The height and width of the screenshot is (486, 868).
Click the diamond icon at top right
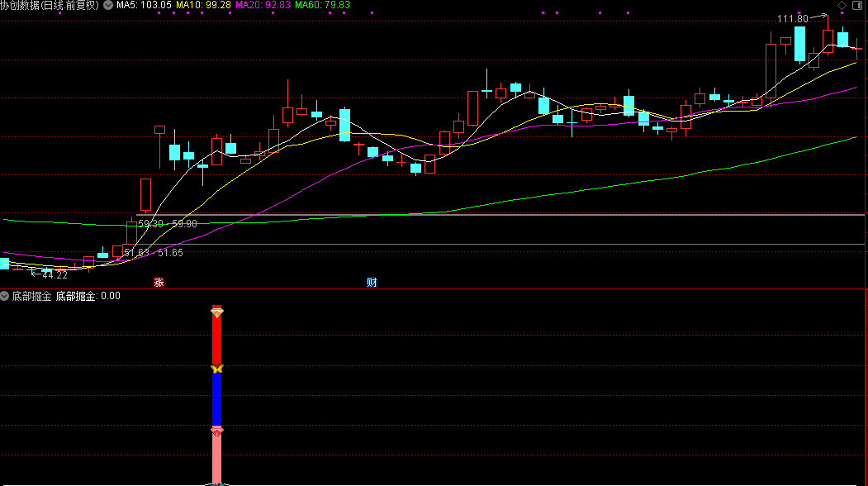(x=842, y=5)
